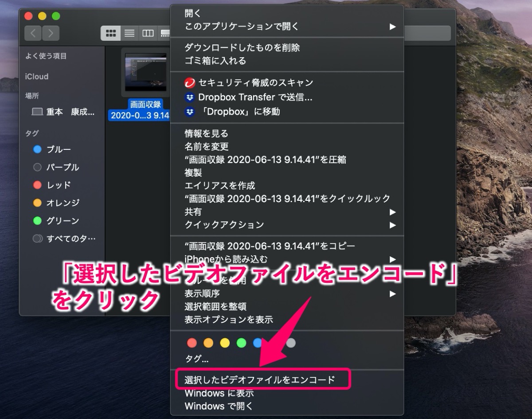Click Dropbox icon beside Dropbox Transfer
Viewport: 532px width, 419px height.
coord(190,97)
